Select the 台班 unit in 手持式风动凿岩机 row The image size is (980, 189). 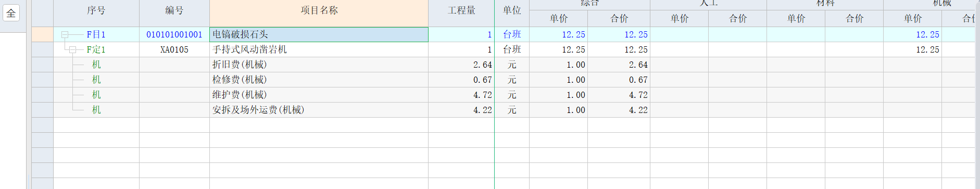[x=512, y=49]
